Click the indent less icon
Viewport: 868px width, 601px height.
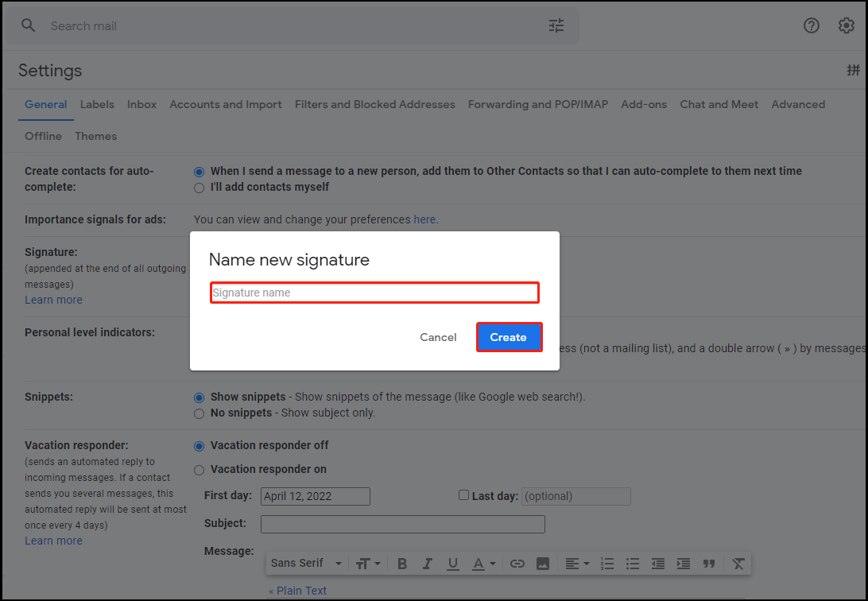click(x=658, y=564)
